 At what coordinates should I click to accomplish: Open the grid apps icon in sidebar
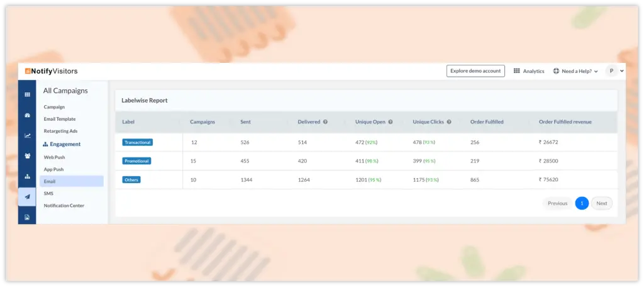[27, 94]
